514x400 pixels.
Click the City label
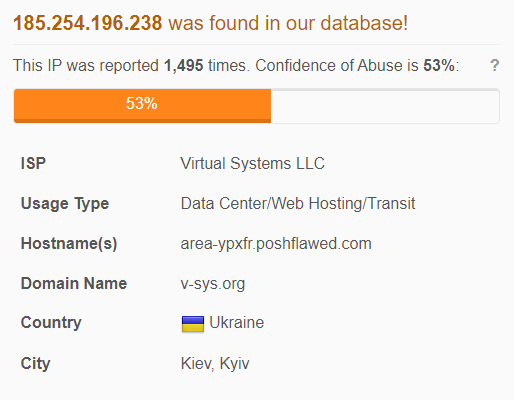click(35, 364)
